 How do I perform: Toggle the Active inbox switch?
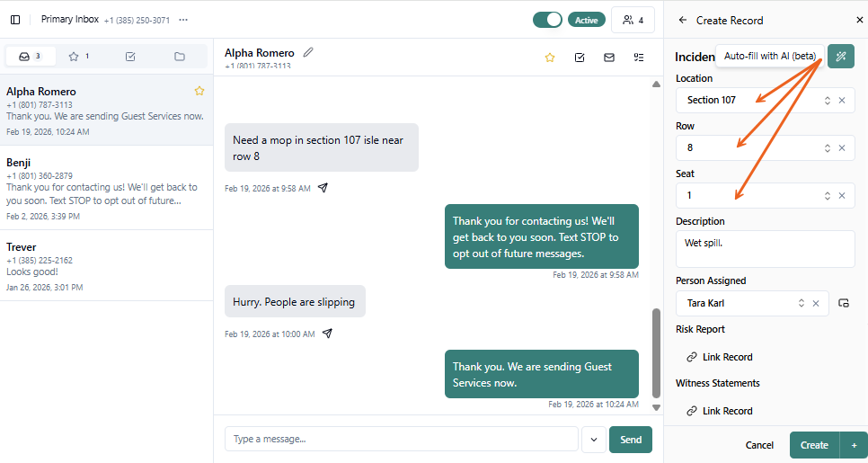[x=547, y=20]
